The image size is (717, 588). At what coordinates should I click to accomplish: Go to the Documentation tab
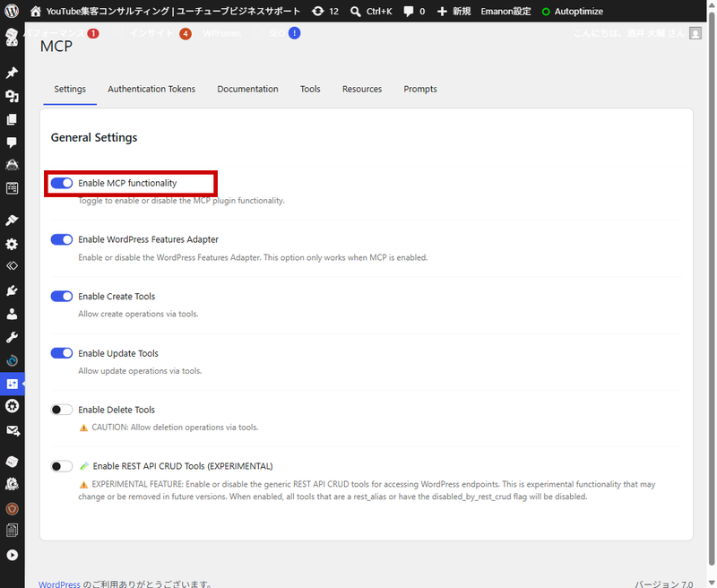point(247,89)
